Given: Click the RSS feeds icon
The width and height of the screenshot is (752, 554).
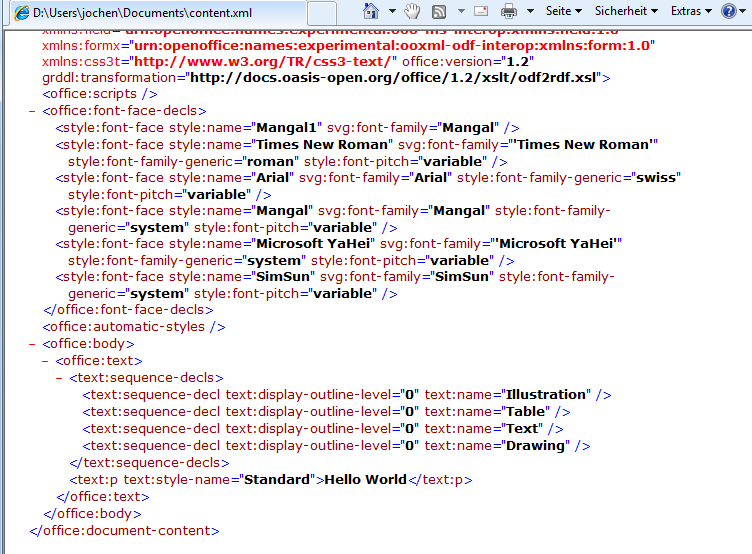Looking at the screenshot, I should point(439,12).
